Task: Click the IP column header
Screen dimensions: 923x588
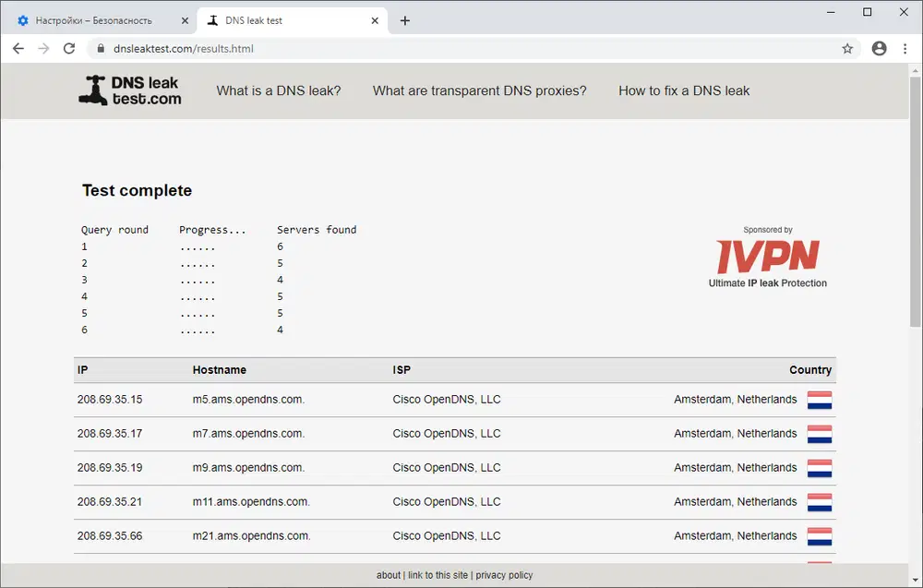Action: (x=82, y=369)
